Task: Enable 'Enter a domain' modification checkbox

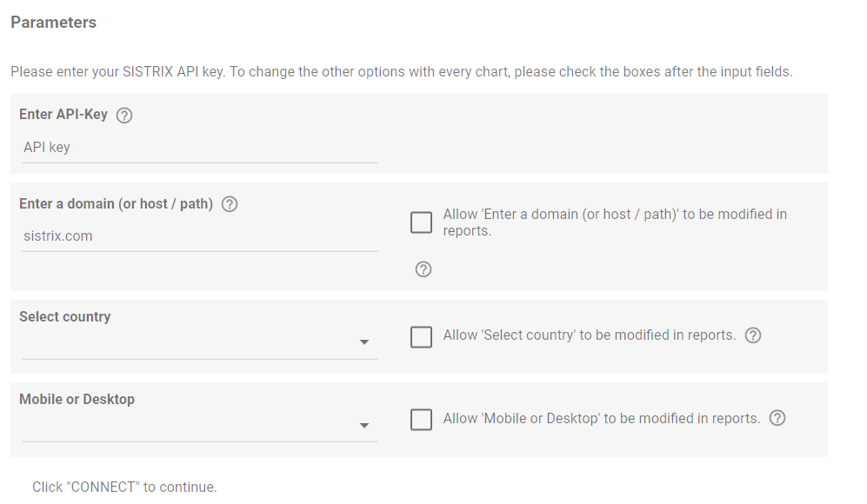Action: (x=422, y=222)
